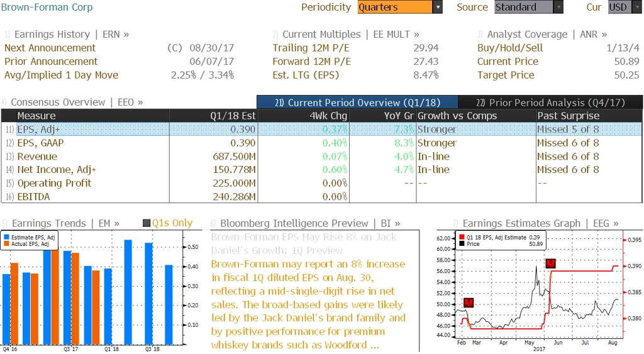Open Earnings History ERN link

72,34
